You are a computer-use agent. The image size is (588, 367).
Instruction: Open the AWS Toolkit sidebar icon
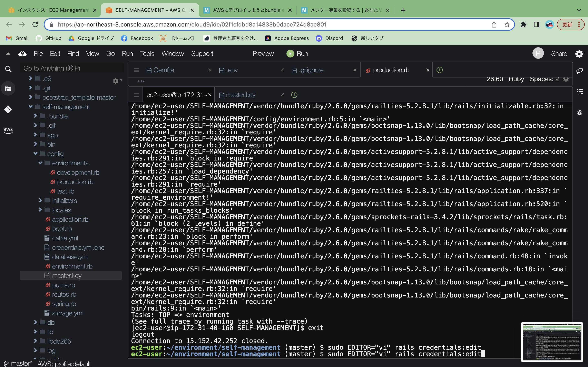tap(8, 130)
